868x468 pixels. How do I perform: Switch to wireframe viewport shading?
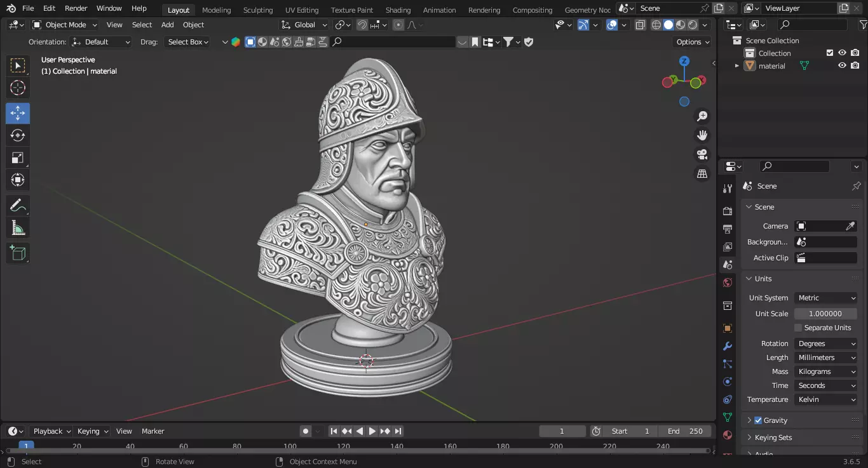pos(656,25)
